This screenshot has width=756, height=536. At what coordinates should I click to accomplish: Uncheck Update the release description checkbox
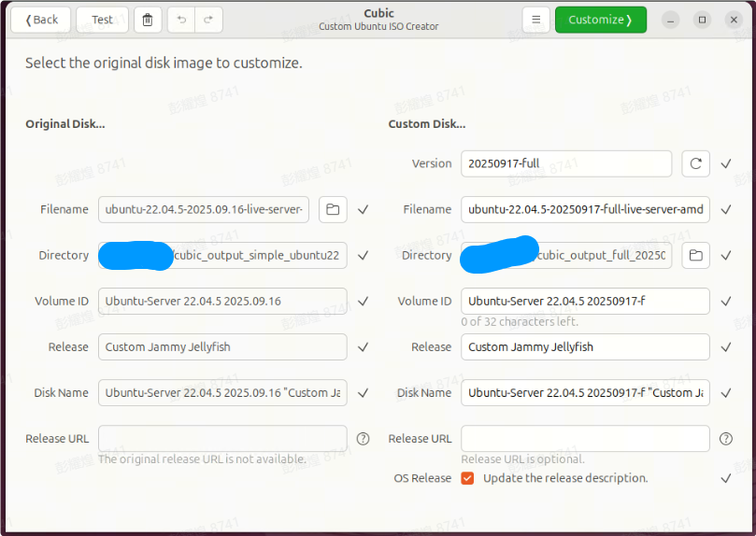467,478
